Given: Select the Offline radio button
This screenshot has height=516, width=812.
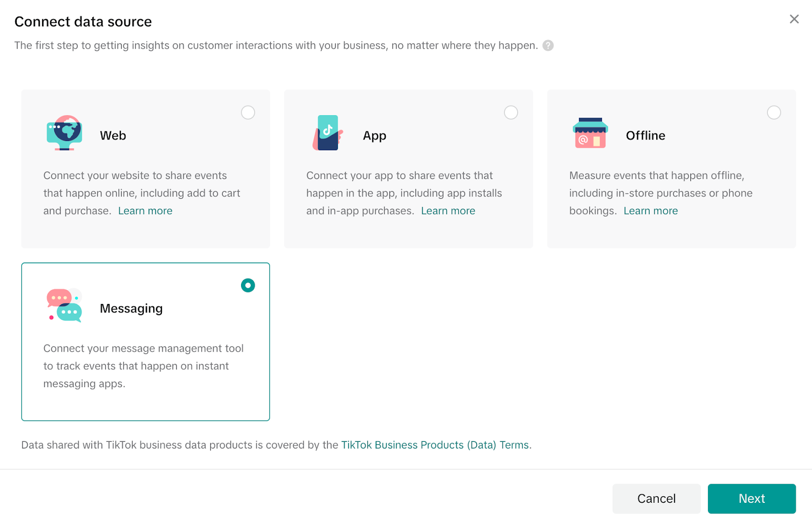Looking at the screenshot, I should (774, 113).
